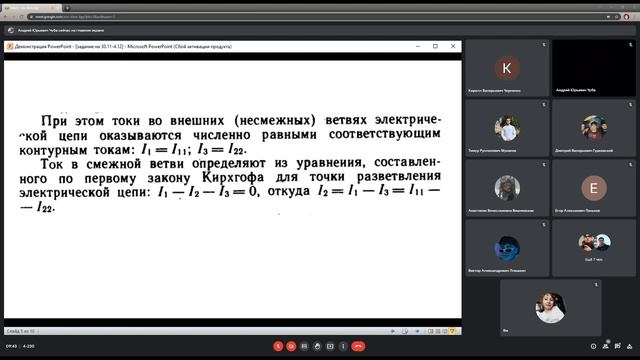Viewport: 640px width, 360px height.
Task: Click the presenter notification banner text
Action: (61, 30)
